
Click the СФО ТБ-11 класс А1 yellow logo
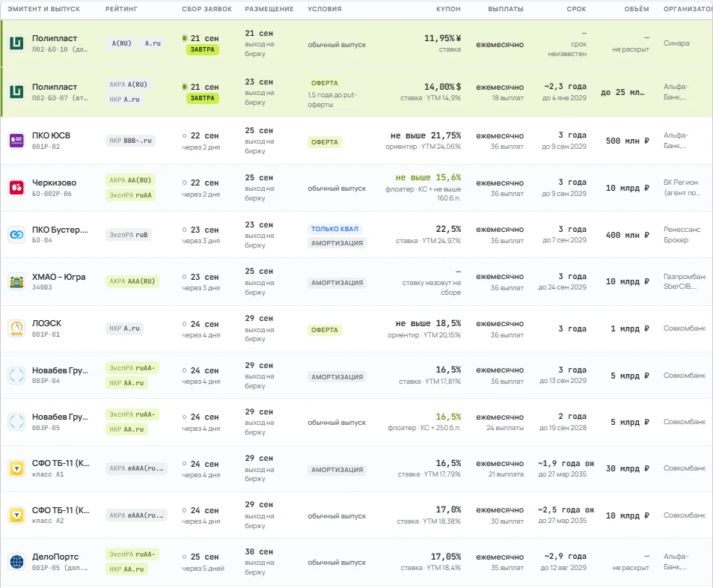16,468
